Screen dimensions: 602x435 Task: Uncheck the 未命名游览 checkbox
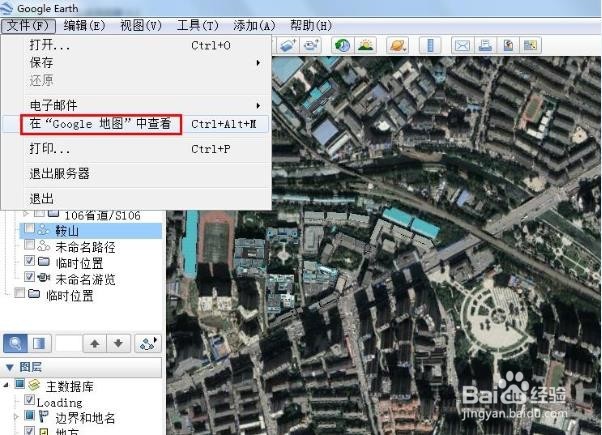[x=29, y=276]
